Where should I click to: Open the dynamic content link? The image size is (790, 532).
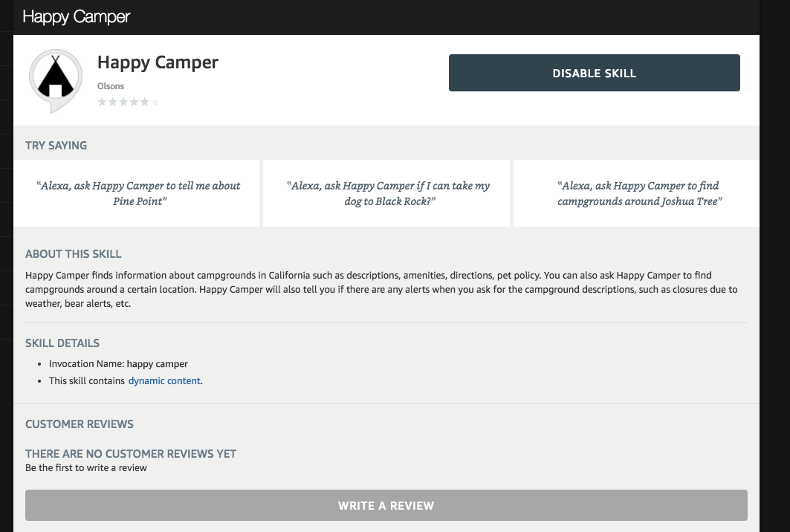click(x=164, y=381)
